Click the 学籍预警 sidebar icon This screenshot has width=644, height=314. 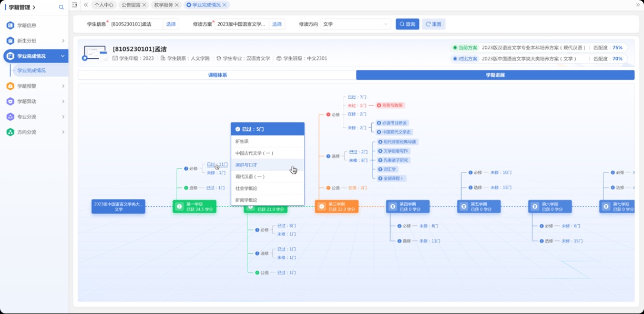(x=10, y=86)
